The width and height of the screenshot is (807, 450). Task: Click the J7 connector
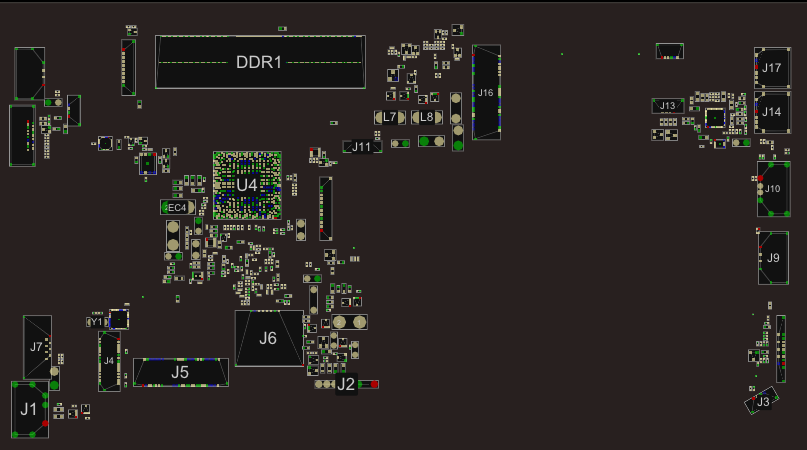36,347
